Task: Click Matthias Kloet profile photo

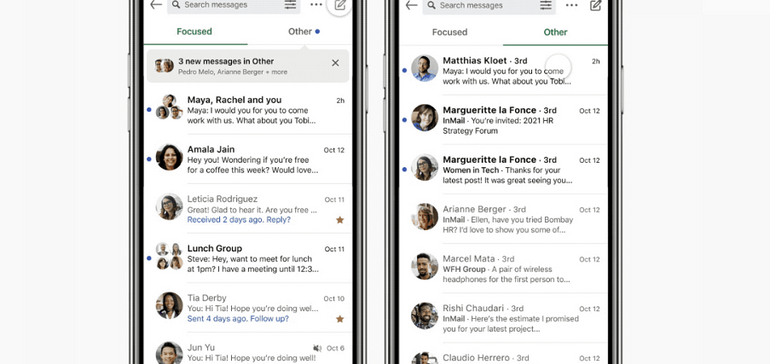Action: click(x=425, y=68)
